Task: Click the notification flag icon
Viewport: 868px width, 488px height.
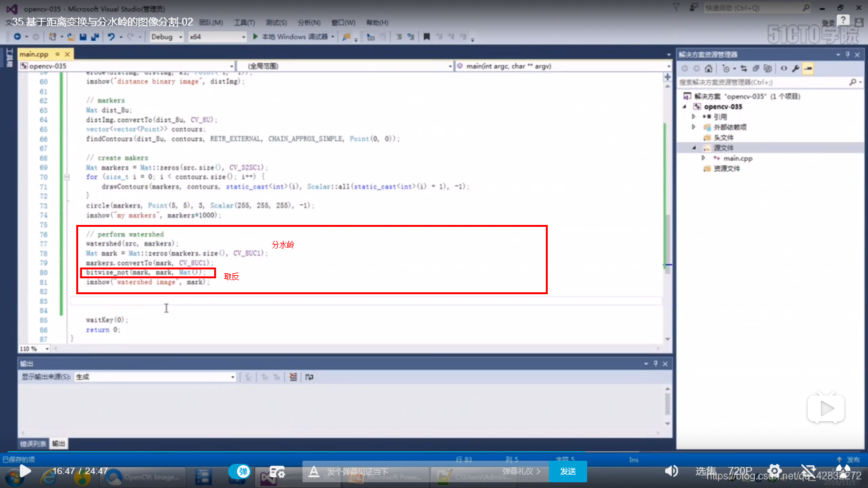Action: click(x=677, y=8)
